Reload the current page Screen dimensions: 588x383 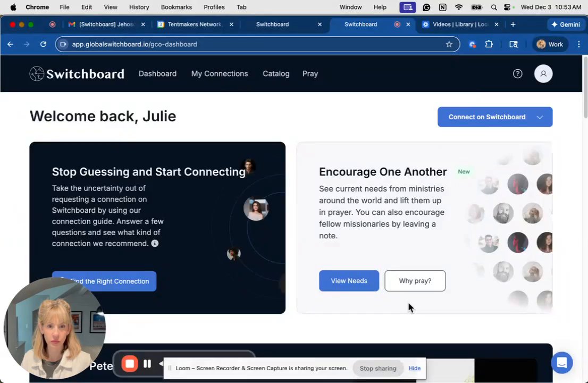[x=43, y=44]
